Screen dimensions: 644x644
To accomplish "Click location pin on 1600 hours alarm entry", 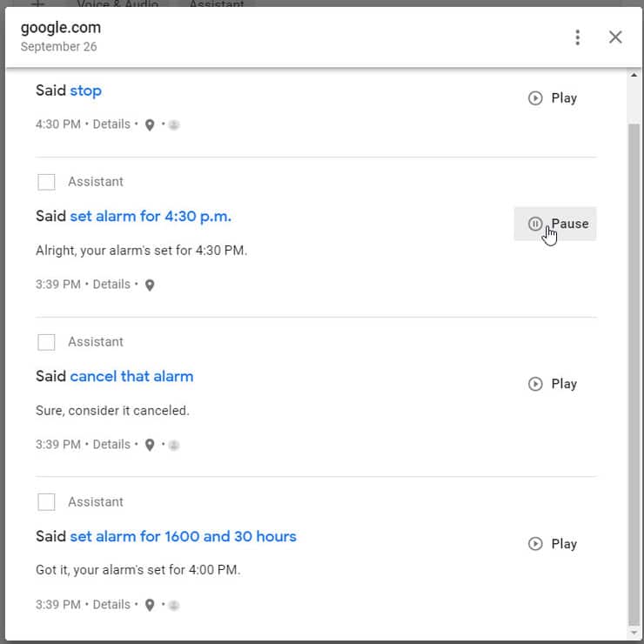I will [x=150, y=606].
